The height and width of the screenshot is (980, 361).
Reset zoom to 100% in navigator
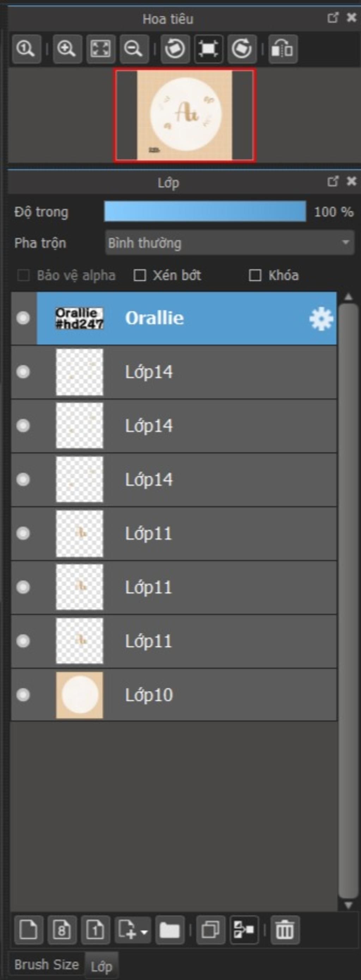click(x=26, y=49)
